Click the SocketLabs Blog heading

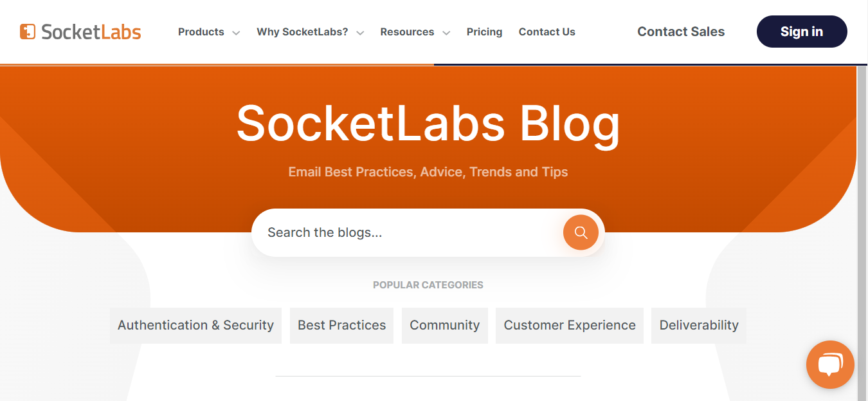click(428, 124)
